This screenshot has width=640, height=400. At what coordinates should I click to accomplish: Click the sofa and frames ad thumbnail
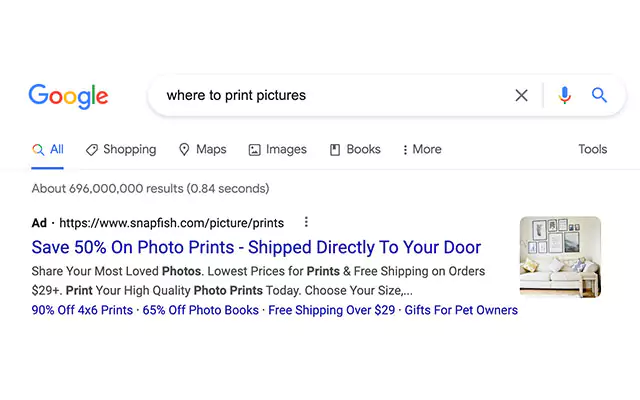560,257
